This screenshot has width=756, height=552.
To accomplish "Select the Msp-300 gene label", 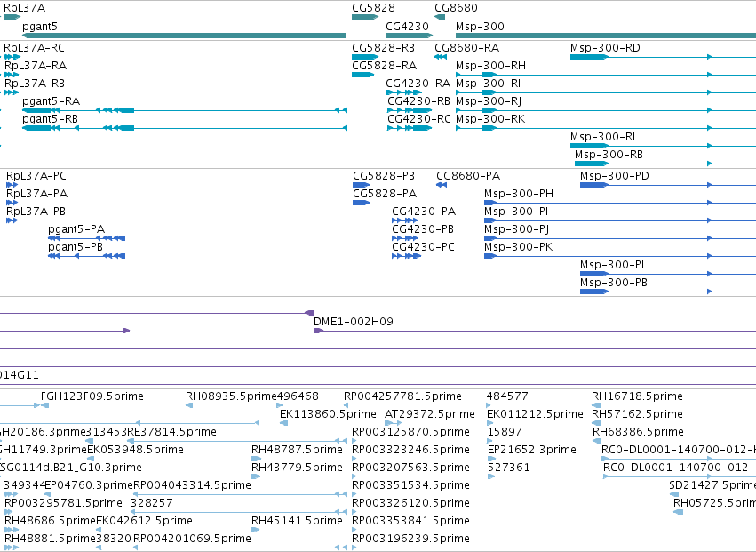I will click(481, 26).
